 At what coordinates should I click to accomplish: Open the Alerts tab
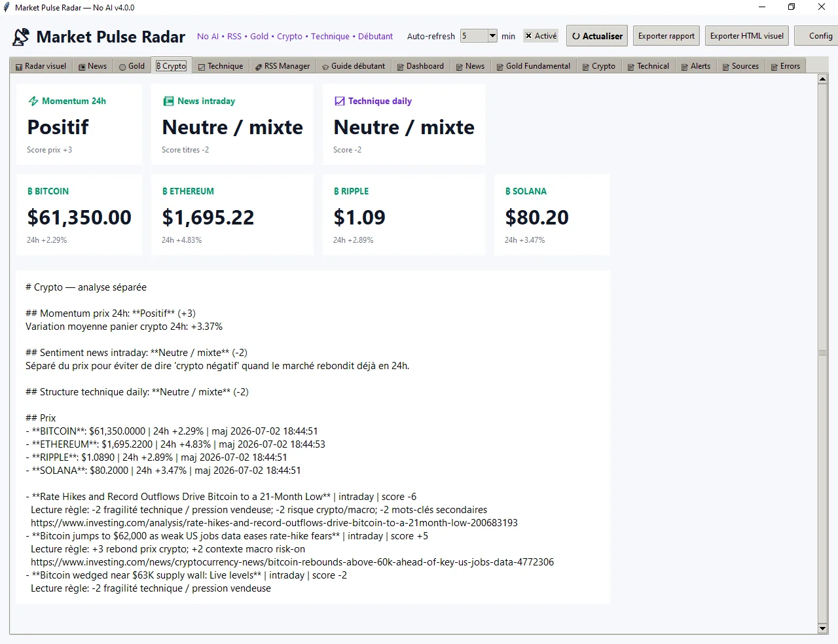pyautogui.click(x=696, y=66)
